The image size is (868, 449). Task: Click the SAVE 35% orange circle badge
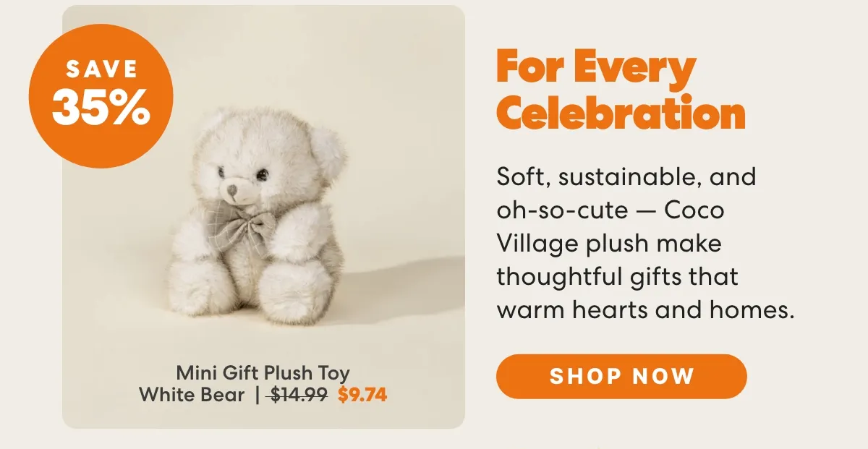[101, 96]
